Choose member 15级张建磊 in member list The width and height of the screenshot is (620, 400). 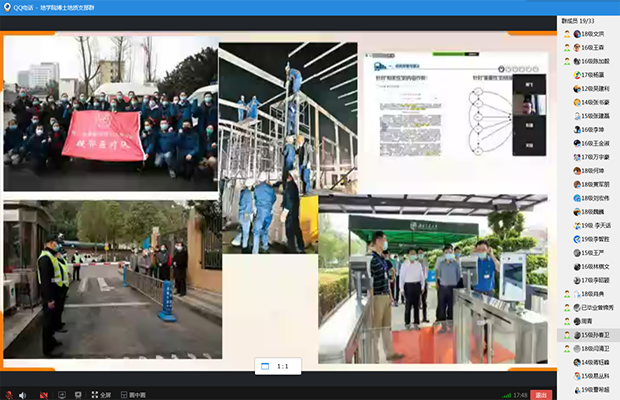(x=590, y=115)
